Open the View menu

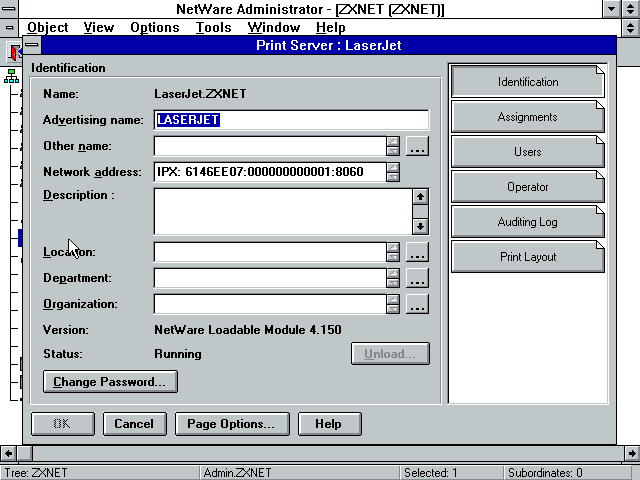click(99, 28)
